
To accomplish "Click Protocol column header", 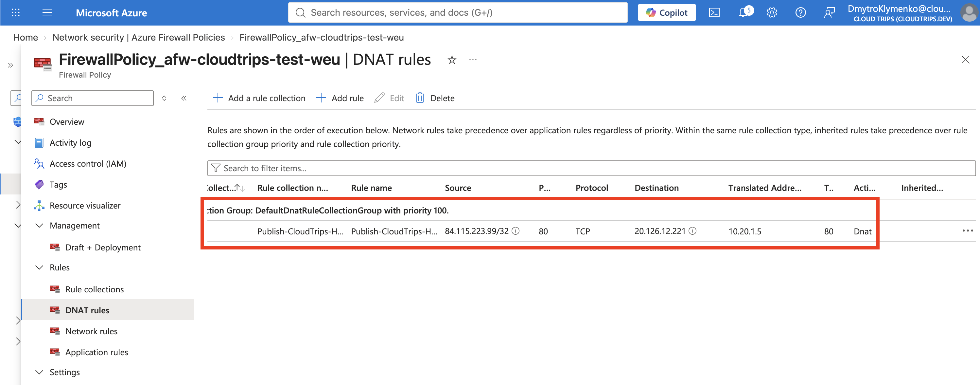I will pyautogui.click(x=592, y=188).
